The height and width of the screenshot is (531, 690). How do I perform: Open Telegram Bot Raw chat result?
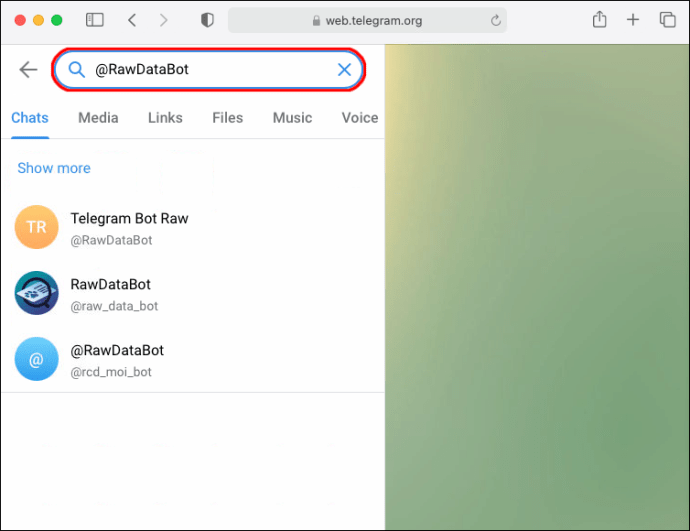(x=193, y=227)
